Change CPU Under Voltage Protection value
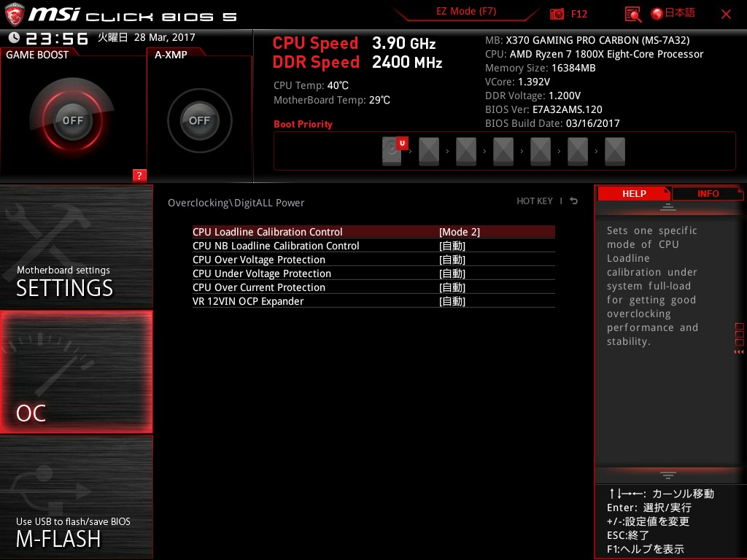Screen dimensions: 747x560 click(452, 273)
